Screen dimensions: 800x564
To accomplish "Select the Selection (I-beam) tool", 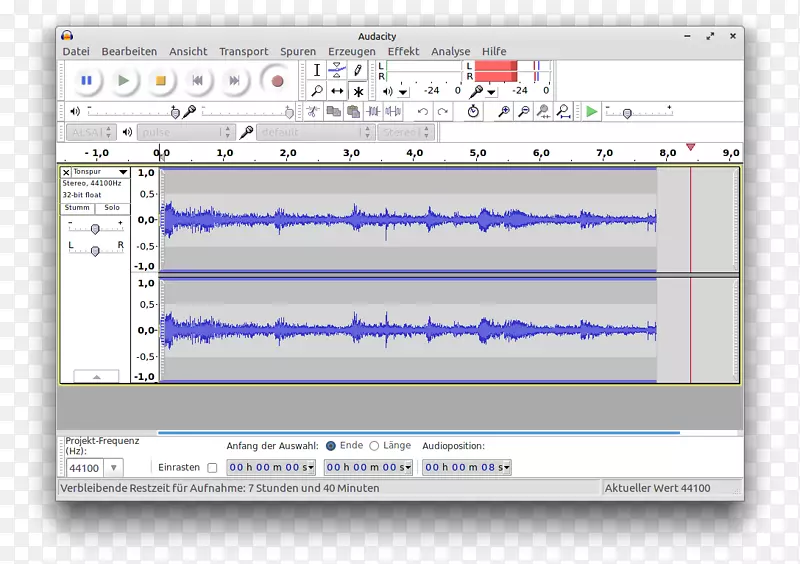I will pos(317,70).
